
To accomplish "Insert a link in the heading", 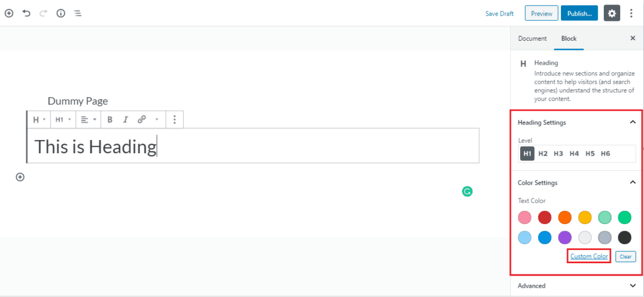I will pyautogui.click(x=142, y=119).
